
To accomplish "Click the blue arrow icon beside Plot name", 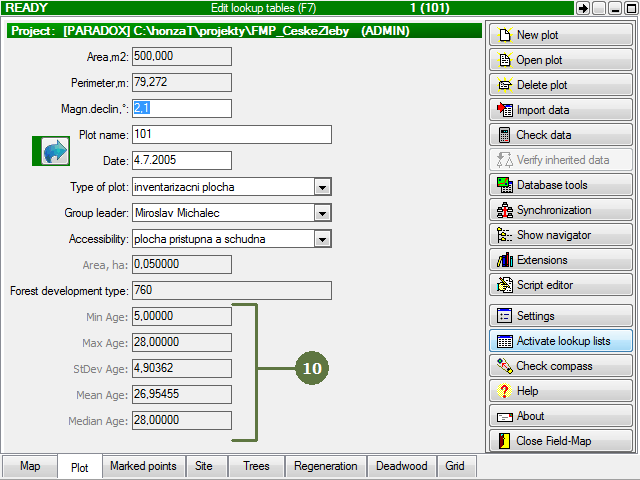I will tap(53, 151).
